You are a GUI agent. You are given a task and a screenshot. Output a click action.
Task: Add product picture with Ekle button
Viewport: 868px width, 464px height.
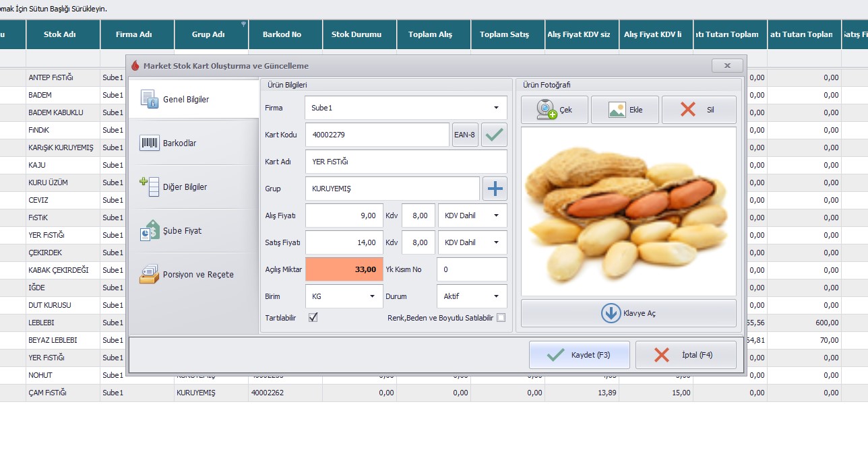(x=625, y=110)
